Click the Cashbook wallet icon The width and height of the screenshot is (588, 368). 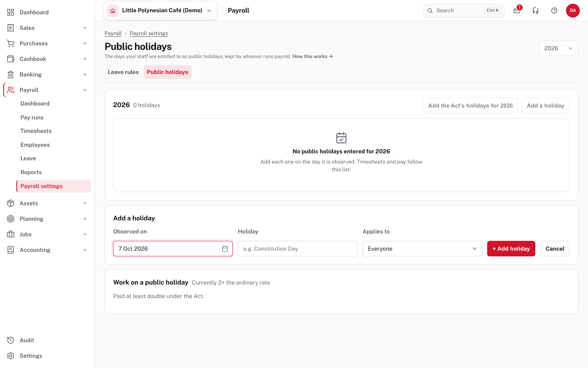click(10, 59)
